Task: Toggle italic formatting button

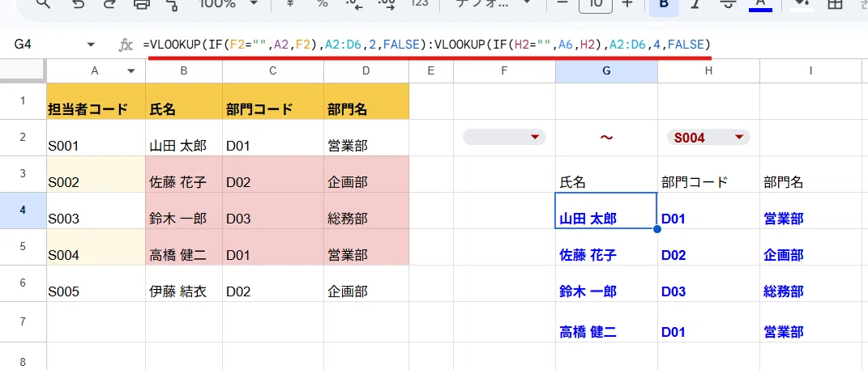Action: [x=695, y=4]
